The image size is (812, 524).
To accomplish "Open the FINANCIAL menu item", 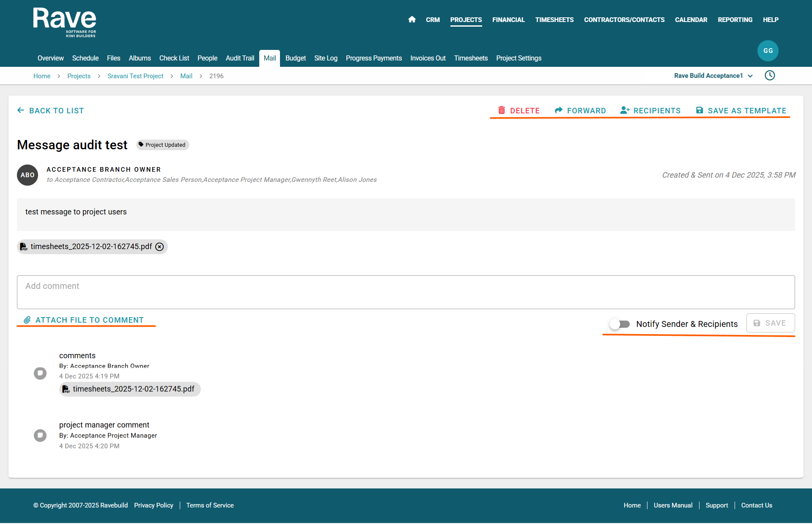I will pos(508,20).
